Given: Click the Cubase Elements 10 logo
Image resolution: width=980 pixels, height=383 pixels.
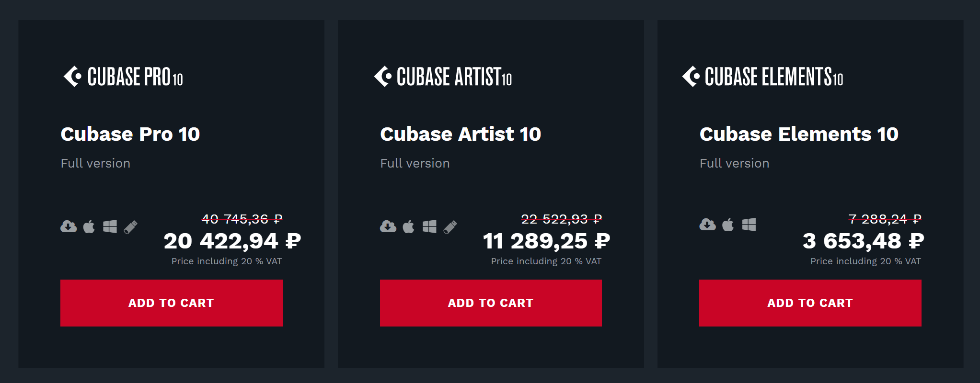Looking at the screenshot, I should 762,77.
